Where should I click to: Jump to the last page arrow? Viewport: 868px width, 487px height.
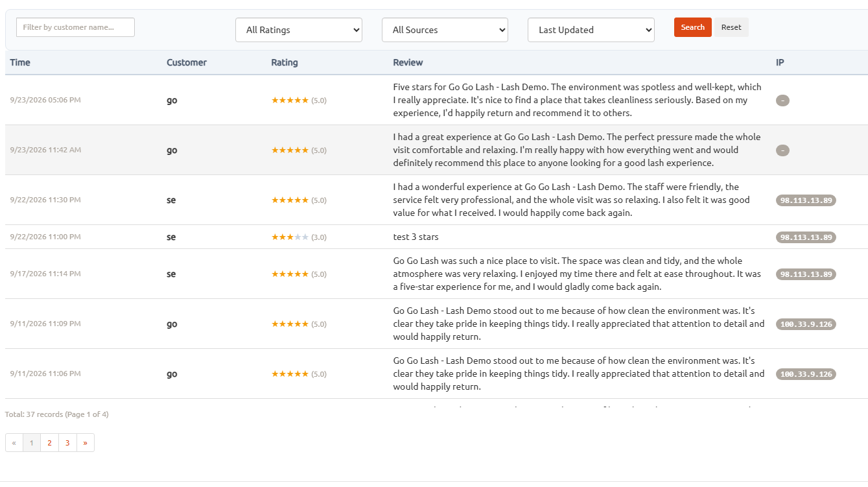86,443
